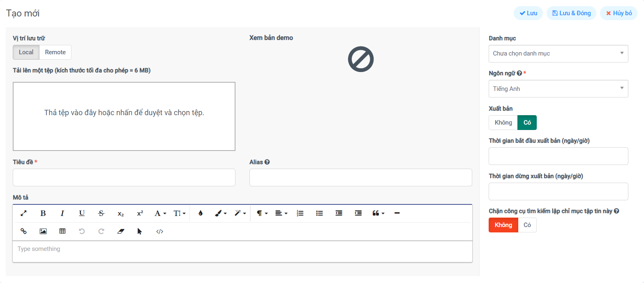Set Xuất bản to Không
The width and height of the screenshot is (644, 283).
coord(503,123)
